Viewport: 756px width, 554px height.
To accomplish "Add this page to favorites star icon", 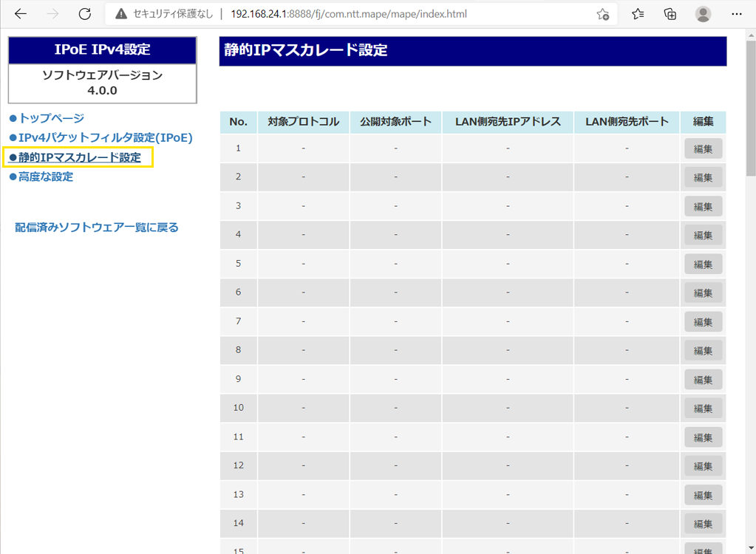I will [603, 14].
